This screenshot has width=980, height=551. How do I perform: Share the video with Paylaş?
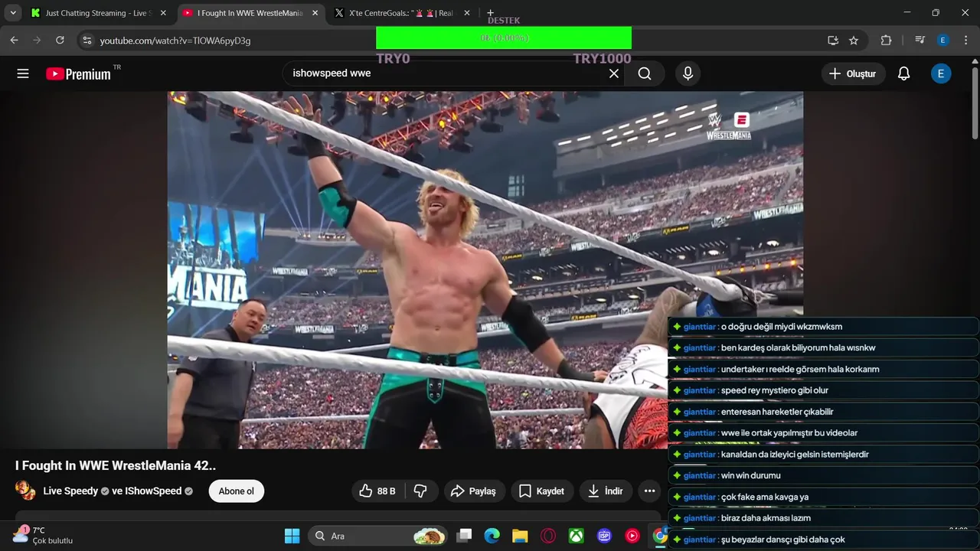pyautogui.click(x=473, y=491)
